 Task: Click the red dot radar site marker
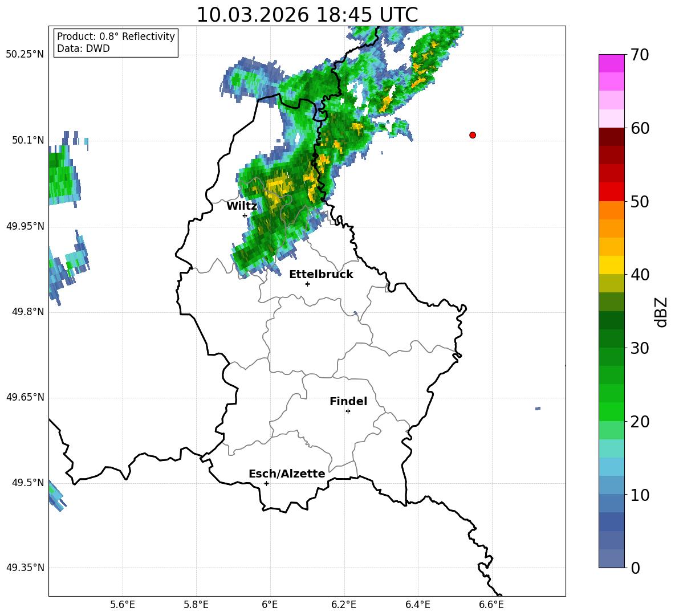click(x=473, y=135)
